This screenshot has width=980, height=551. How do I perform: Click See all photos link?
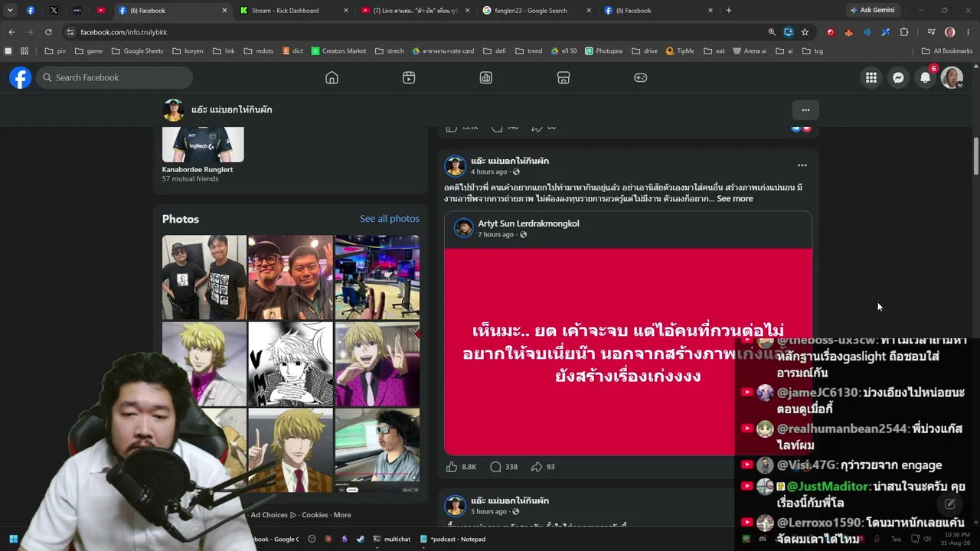click(x=390, y=219)
